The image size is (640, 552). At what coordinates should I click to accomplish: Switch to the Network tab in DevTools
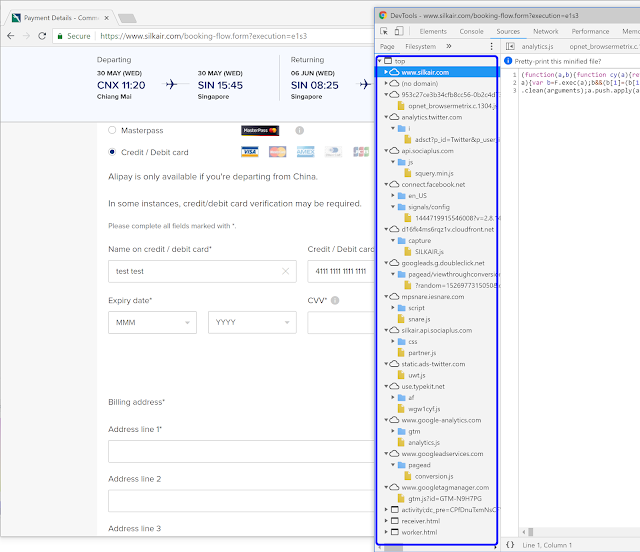[546, 31]
